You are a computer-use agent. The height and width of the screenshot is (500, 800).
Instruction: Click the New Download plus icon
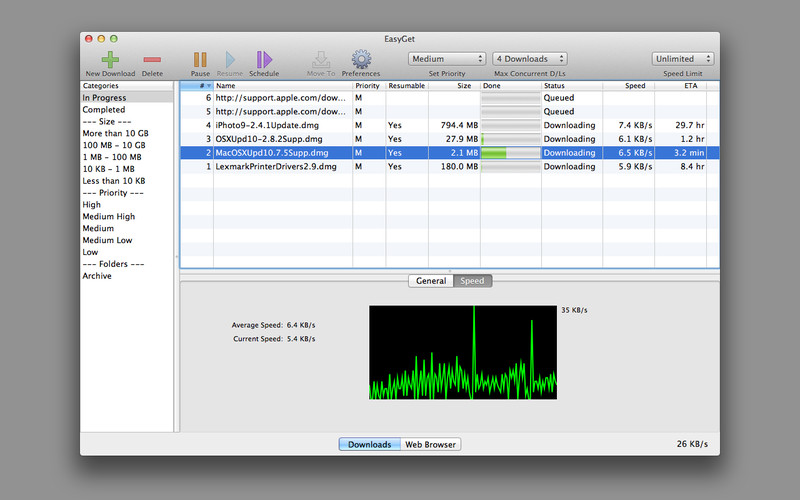(x=110, y=59)
